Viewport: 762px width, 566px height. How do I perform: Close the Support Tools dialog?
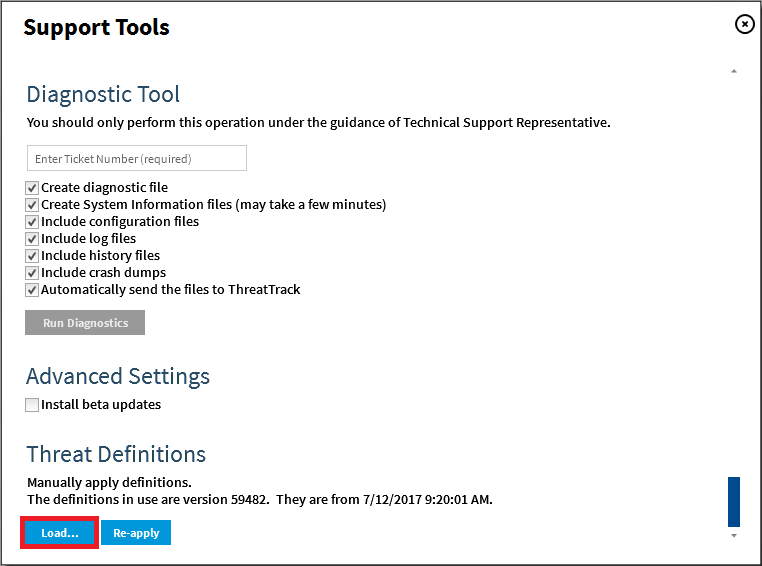(744, 24)
